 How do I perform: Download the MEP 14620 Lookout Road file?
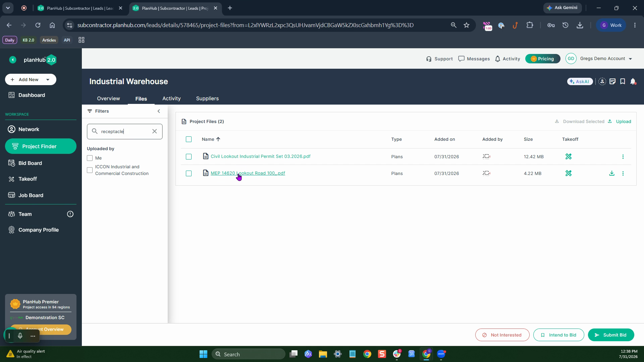(x=612, y=173)
